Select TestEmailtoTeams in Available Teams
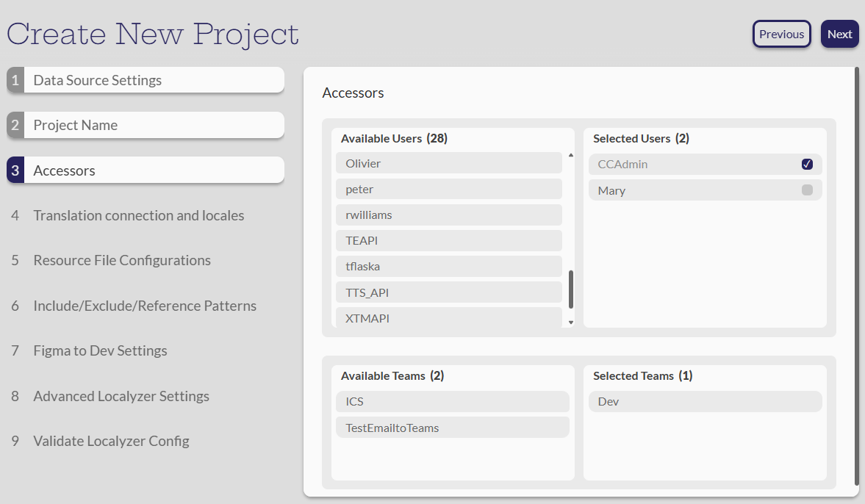 click(452, 428)
